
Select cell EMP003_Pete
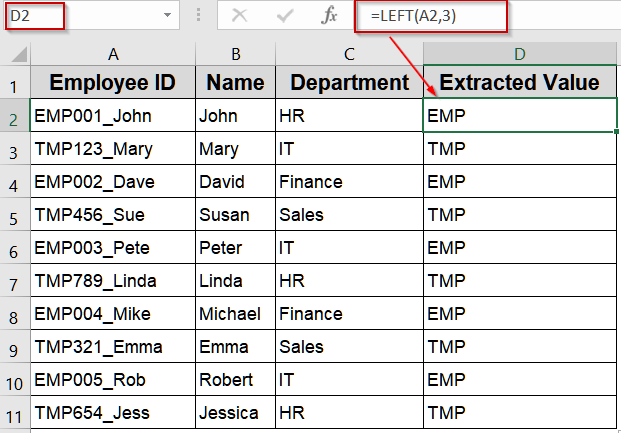(113, 247)
